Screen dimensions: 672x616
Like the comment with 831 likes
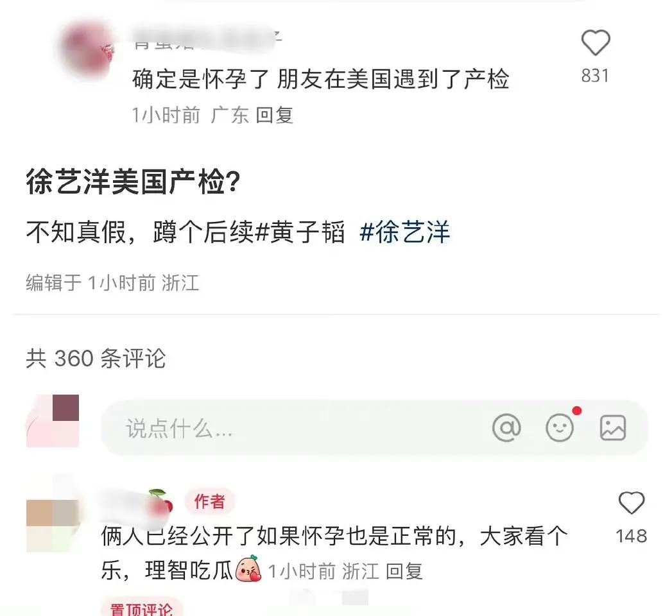click(595, 42)
